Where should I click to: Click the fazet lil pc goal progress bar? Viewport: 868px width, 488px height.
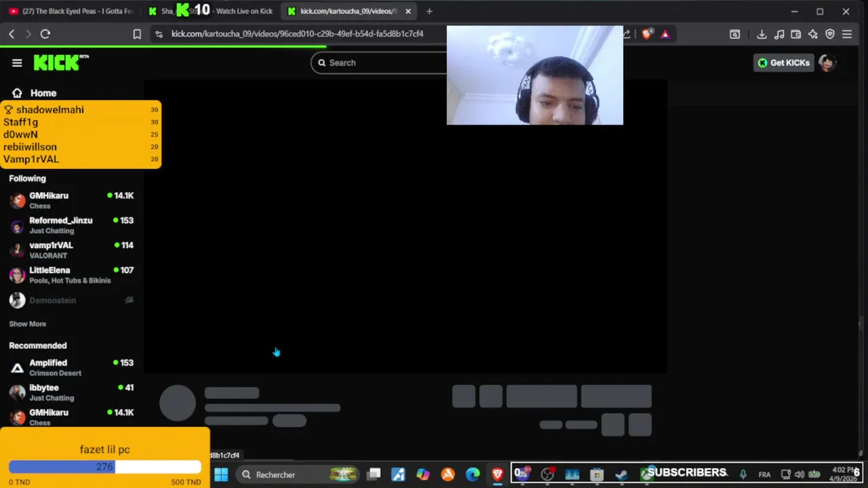click(x=105, y=467)
